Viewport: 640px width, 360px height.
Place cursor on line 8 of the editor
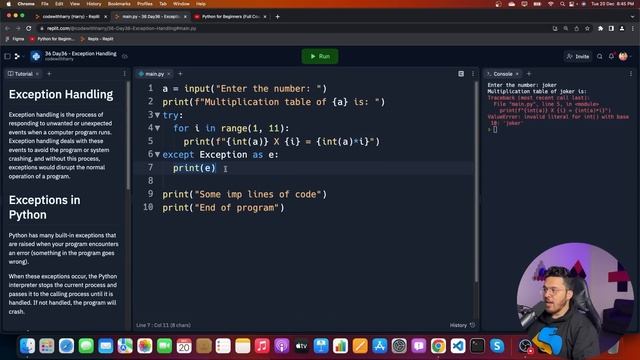(305, 181)
